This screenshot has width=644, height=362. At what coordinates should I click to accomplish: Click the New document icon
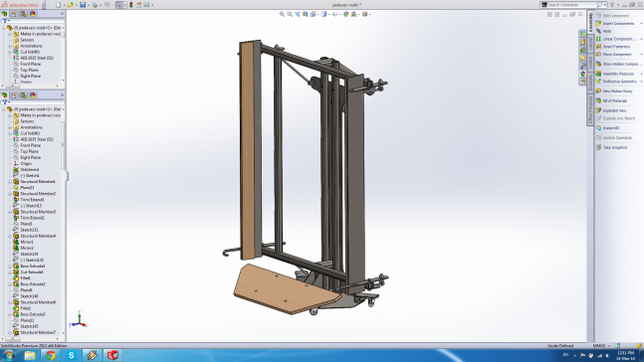click(x=58, y=5)
